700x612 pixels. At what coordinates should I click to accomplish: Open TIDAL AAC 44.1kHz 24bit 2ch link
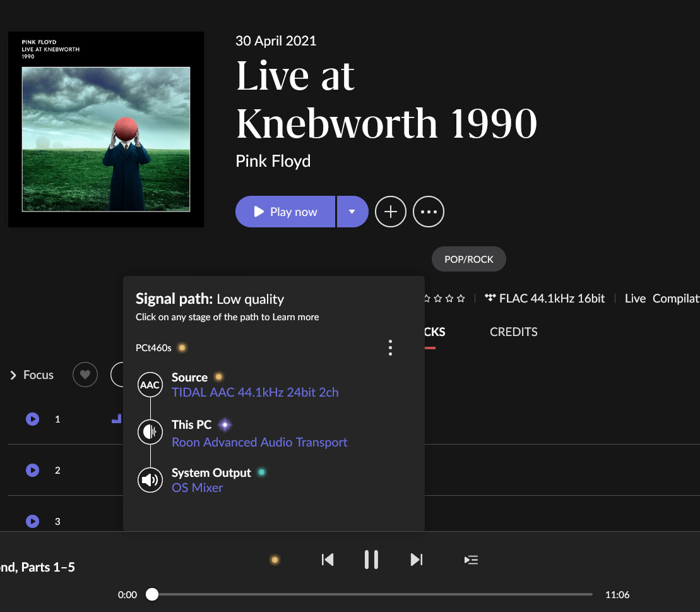[x=255, y=392]
